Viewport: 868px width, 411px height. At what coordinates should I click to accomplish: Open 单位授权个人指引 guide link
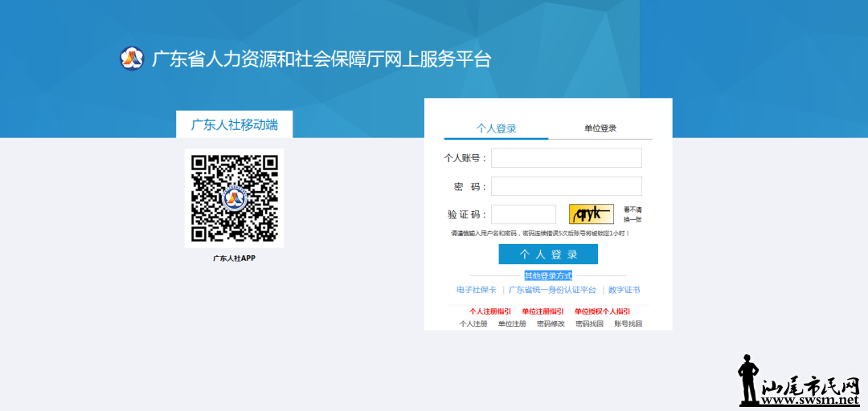602,311
